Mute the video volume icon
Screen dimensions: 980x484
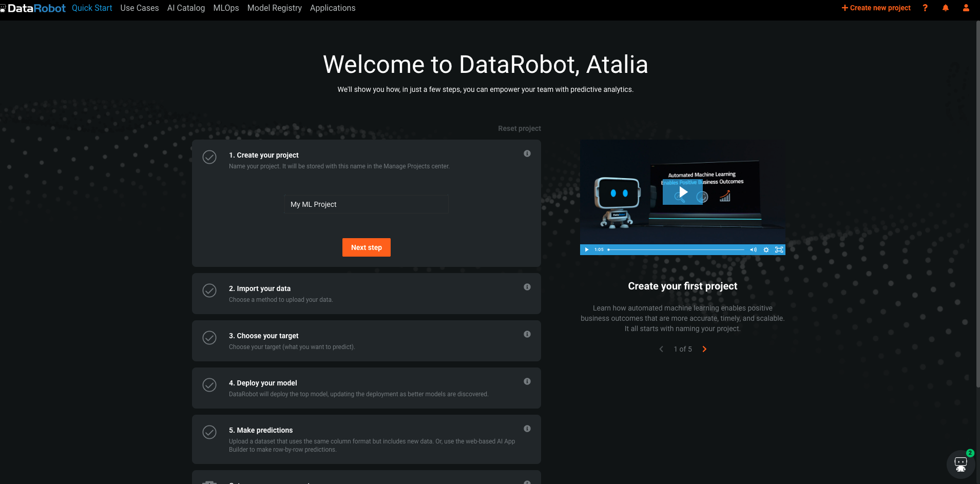click(x=753, y=249)
